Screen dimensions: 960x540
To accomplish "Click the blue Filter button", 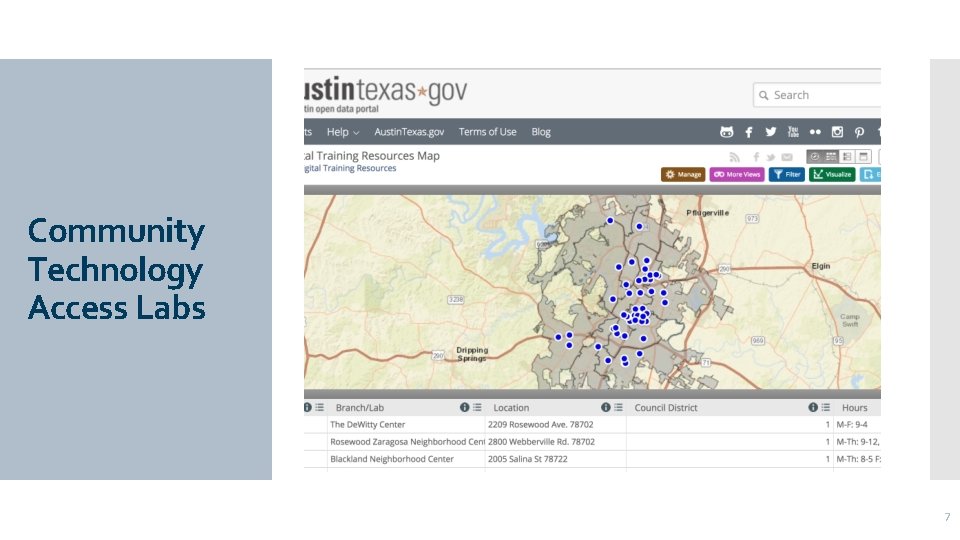I will point(787,174).
